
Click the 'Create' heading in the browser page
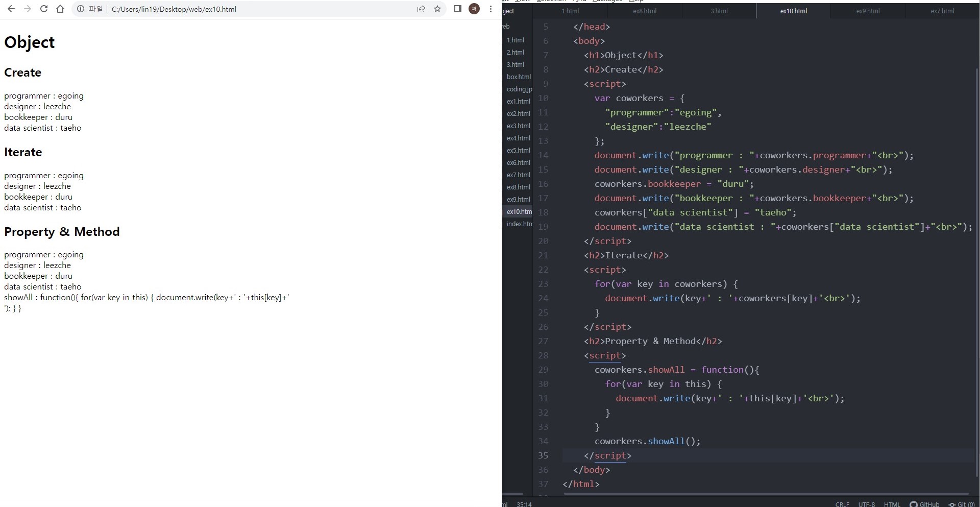22,73
